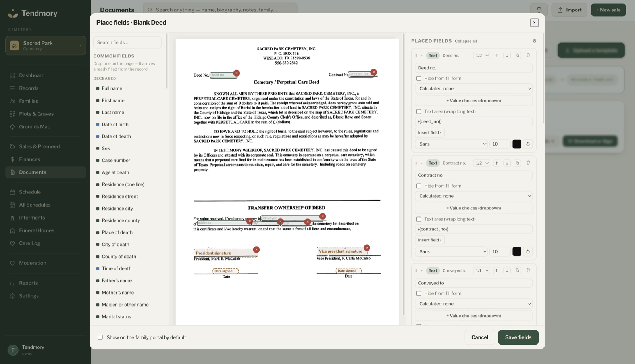This screenshot has height=364, width=635.
Task: Collapse all placed fields
Action: (466, 41)
